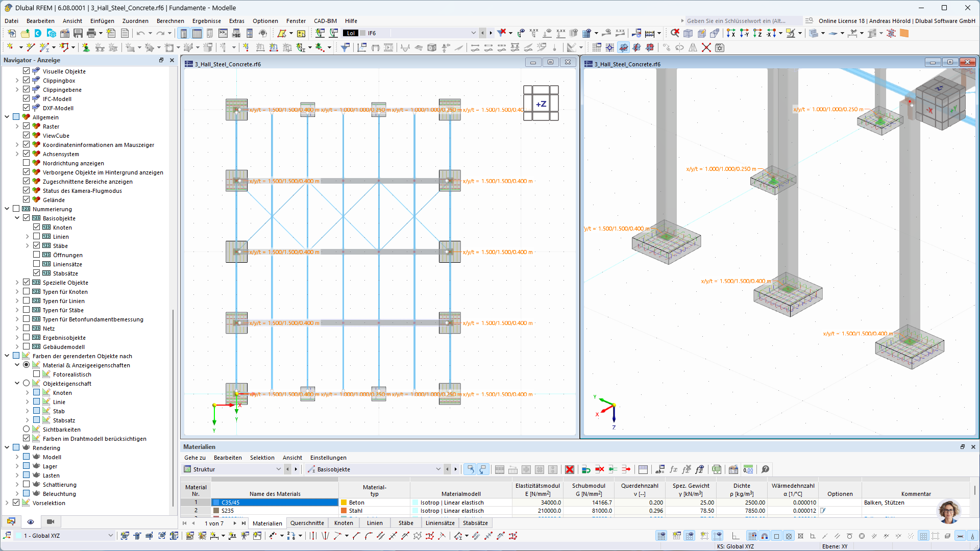Click the +Z view orientation button
Screen dimensions: 980x551
pos(541,103)
